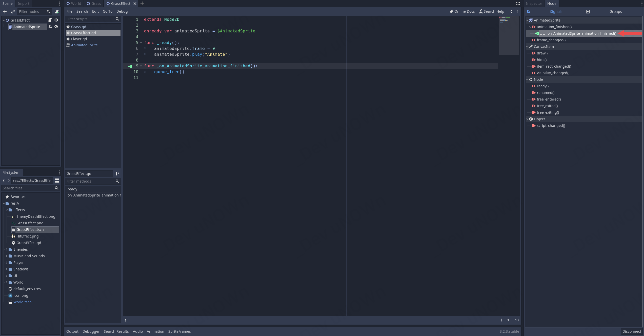Collapse the CanvasItem signals group

pos(527,47)
